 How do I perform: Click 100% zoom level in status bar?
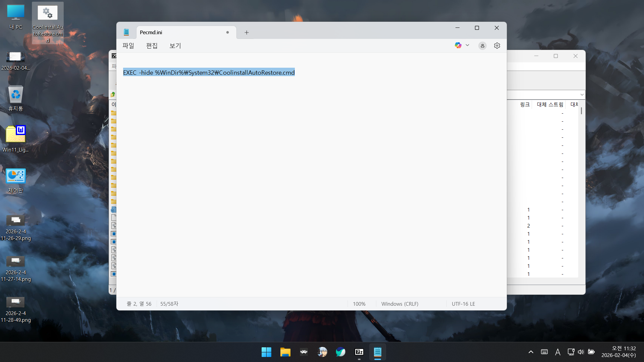pos(359,304)
